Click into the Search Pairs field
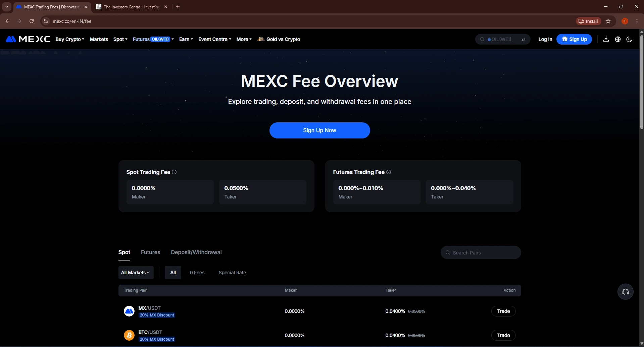Screen dimensions: 644x347 (481, 252)
